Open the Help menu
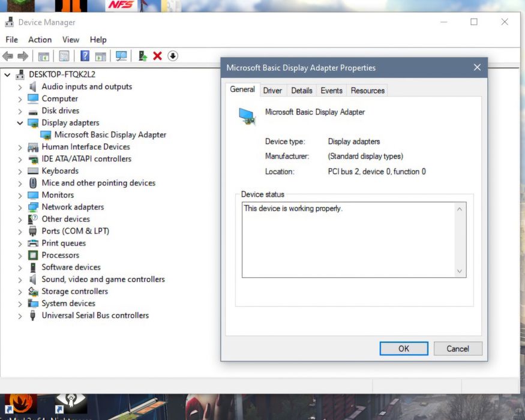This screenshot has height=420, width=525. point(98,40)
